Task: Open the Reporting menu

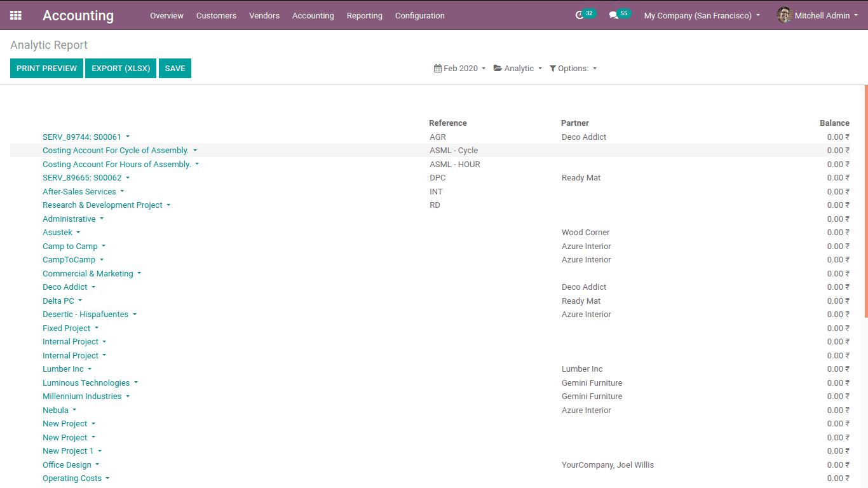Action: click(365, 15)
